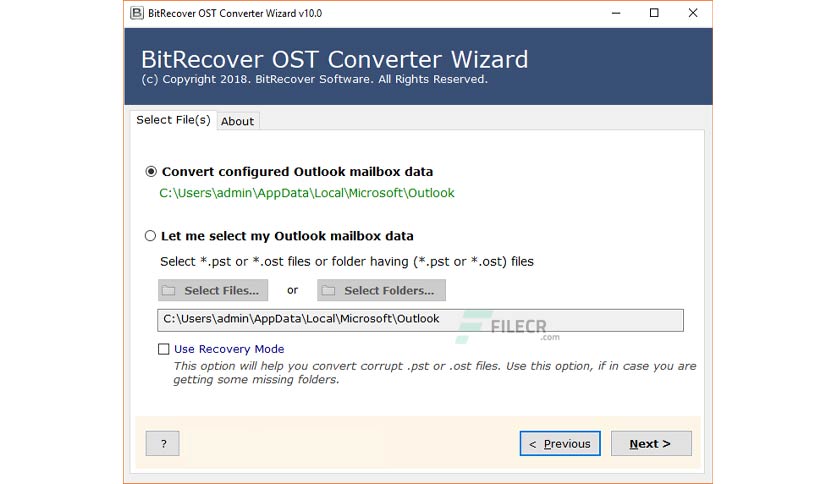Proceed with the Next button
The height and width of the screenshot is (484, 836).
[651, 443]
